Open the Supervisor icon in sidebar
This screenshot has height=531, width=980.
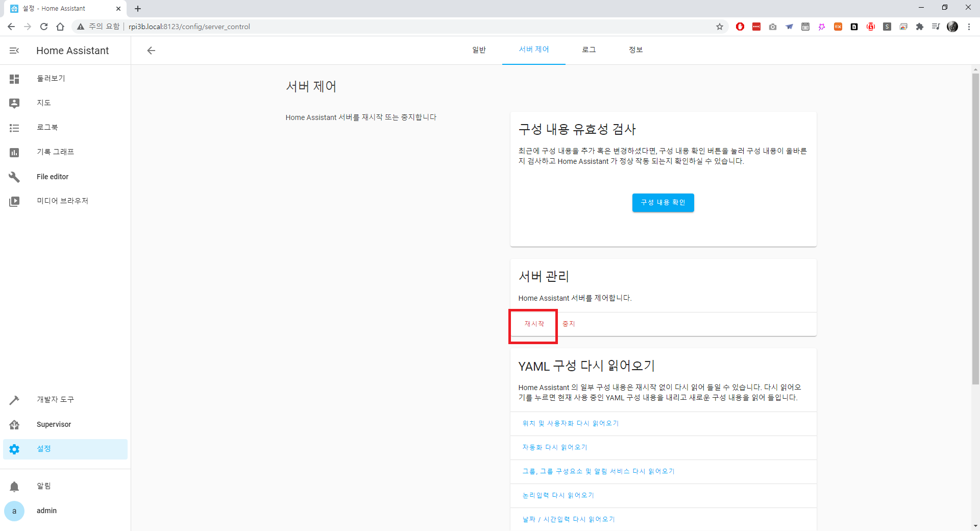(14, 424)
